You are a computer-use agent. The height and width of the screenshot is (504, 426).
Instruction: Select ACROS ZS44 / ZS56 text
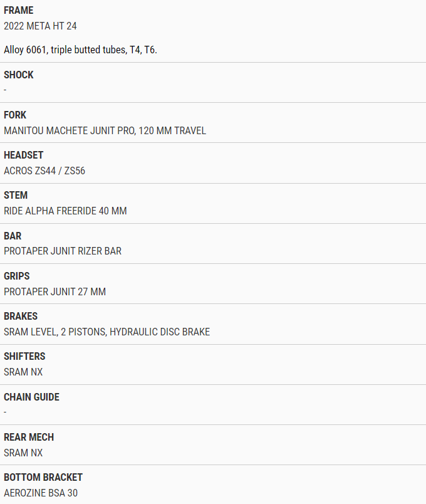click(x=44, y=171)
